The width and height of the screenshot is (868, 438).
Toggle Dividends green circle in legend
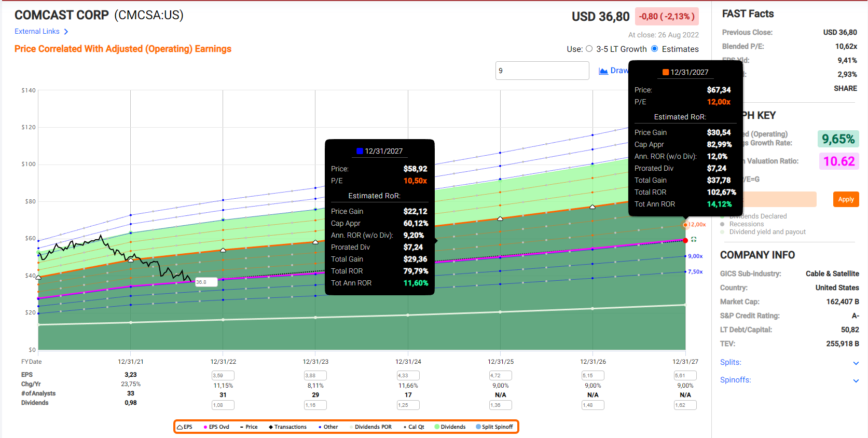(437, 427)
